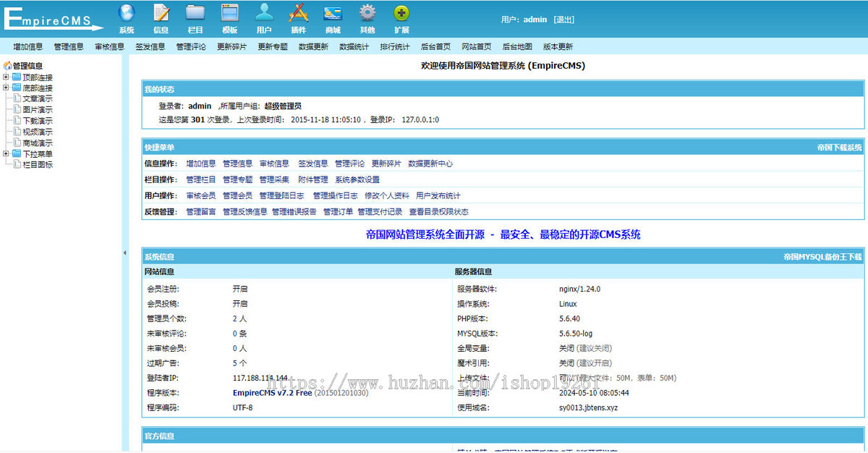Image resolution: width=868 pixels, height=453 pixels.
Task: Open the 用户 person icon
Action: [264, 13]
